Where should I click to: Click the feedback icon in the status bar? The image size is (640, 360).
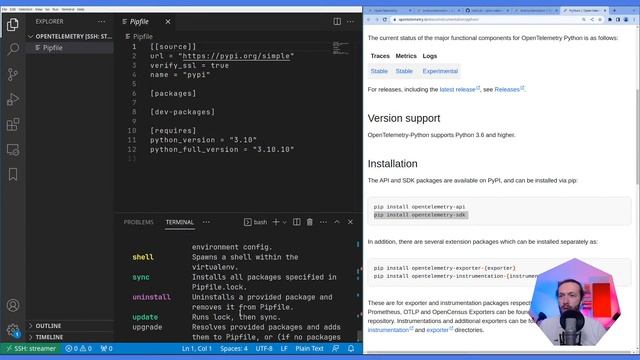click(x=336, y=349)
